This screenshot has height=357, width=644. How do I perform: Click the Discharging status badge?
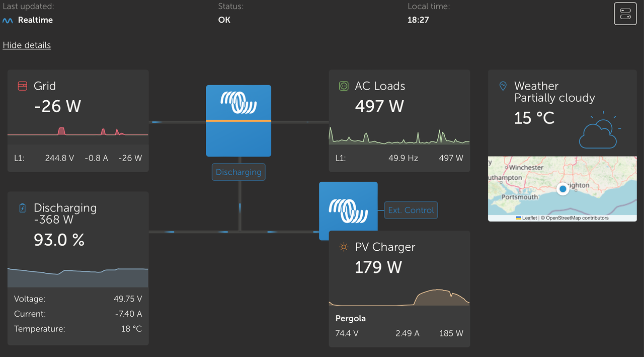pos(238,172)
